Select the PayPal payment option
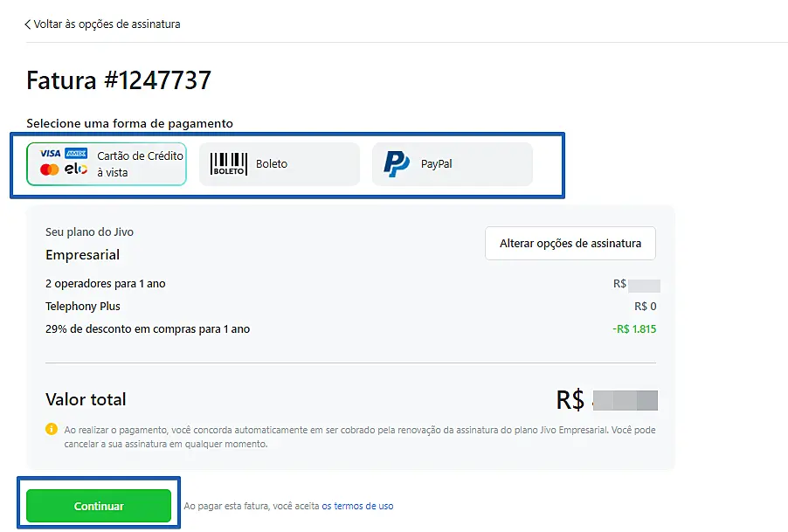The image size is (788, 532). pyautogui.click(x=453, y=163)
